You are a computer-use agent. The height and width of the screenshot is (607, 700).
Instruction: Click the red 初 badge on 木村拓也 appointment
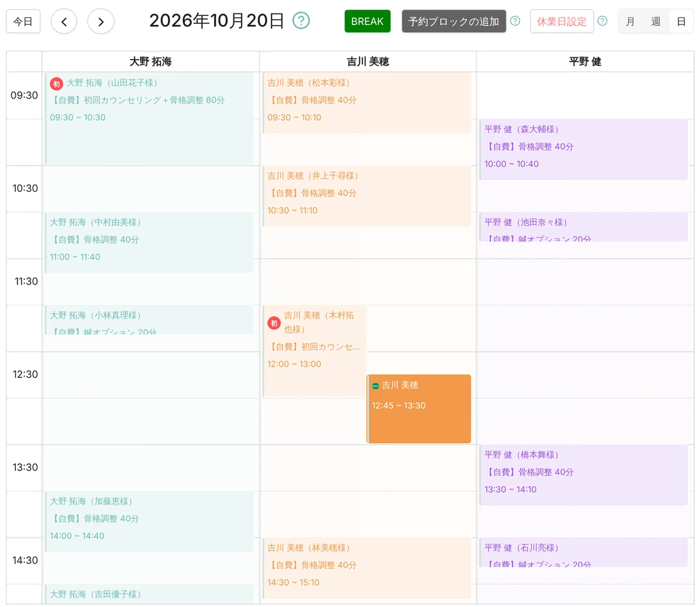pos(274,323)
